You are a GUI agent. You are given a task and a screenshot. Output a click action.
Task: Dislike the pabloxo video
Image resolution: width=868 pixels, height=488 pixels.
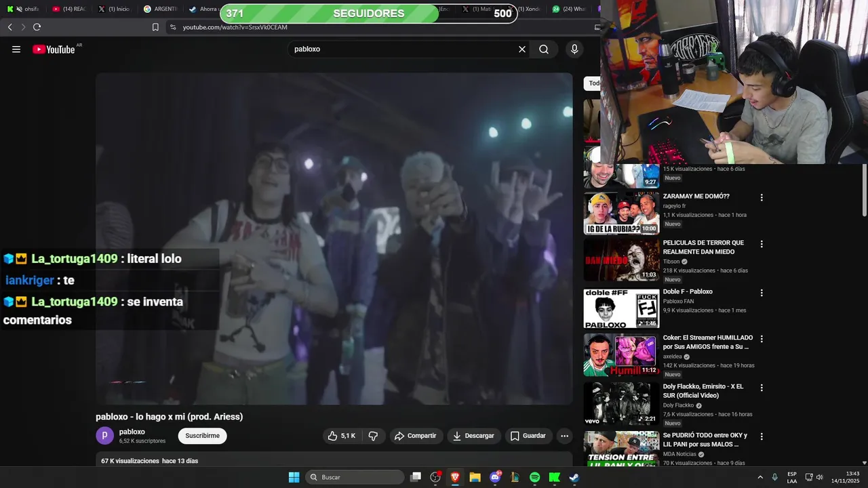tap(373, 436)
